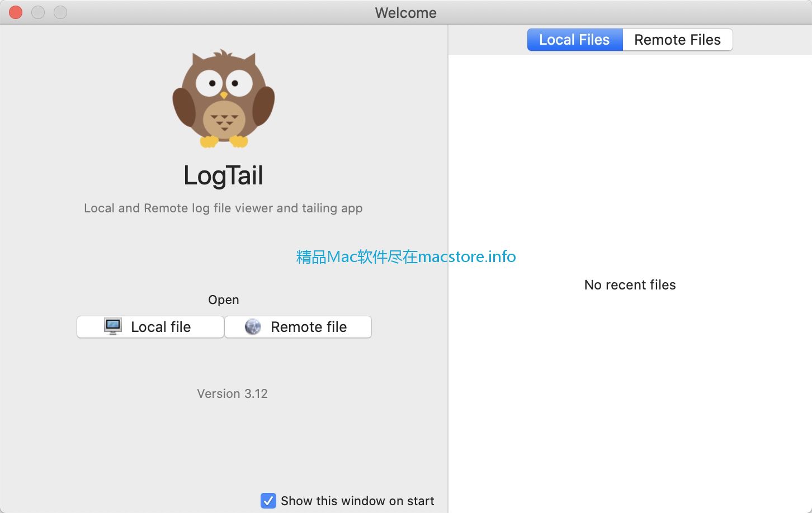
Task: Click the app description subtitle text
Action: coord(223,208)
